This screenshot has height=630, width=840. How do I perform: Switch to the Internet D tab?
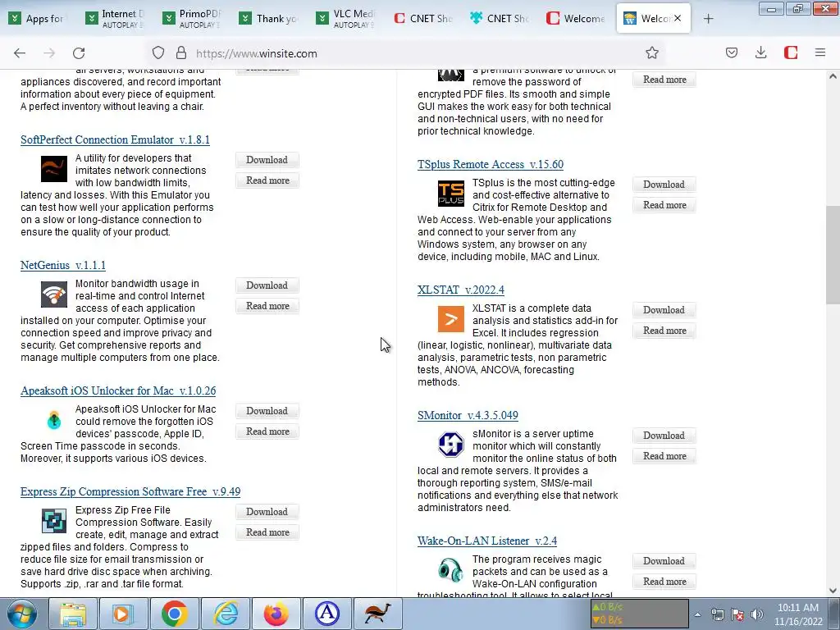(115, 19)
